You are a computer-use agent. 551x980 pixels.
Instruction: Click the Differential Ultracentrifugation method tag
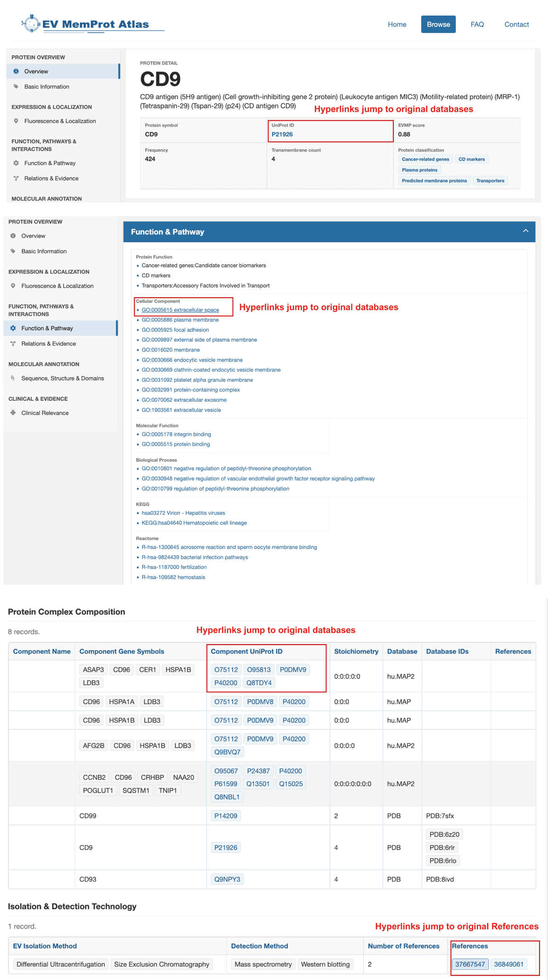61,964
